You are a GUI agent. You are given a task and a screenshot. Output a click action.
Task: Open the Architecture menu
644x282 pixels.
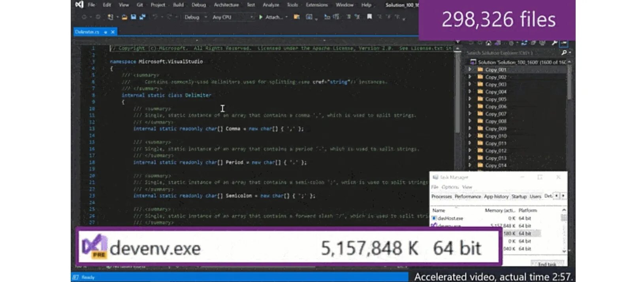226,5
